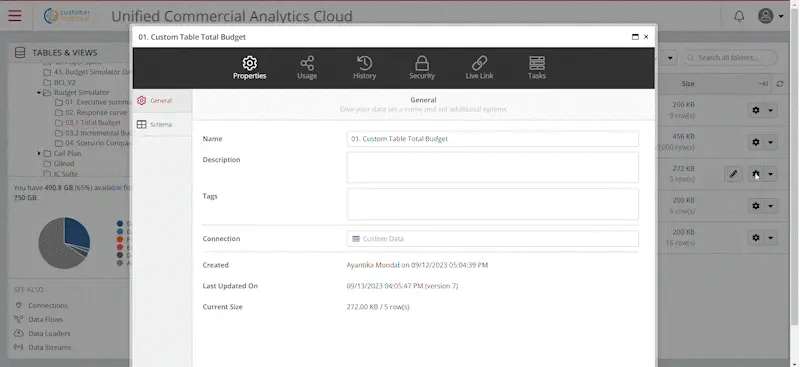Image resolution: width=800 pixels, height=367 pixels.
Task: Close the Custom Table Total Budget dialog
Action: click(x=646, y=37)
